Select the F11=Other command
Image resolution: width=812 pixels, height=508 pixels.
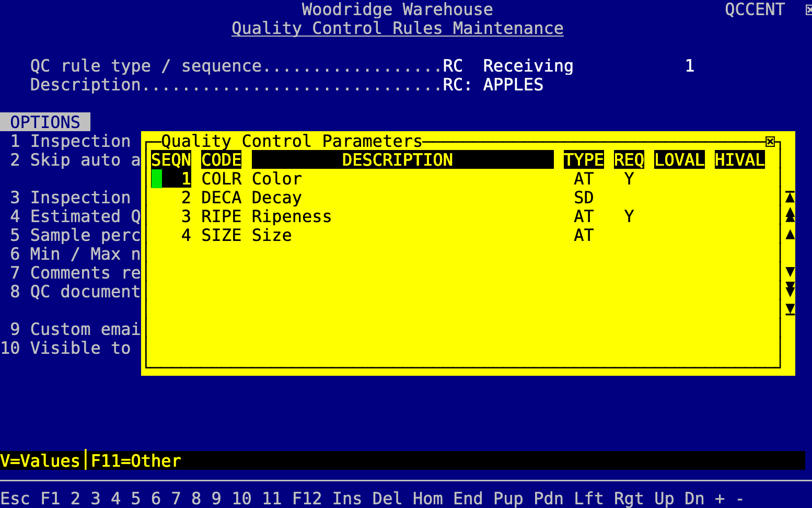pos(136,461)
